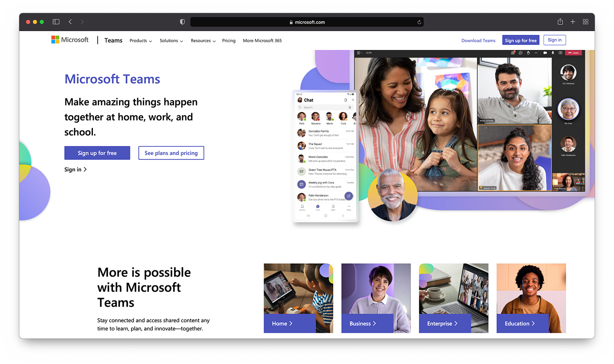Image resolution: width=614 pixels, height=364 pixels.
Task: Click the Microsoft logo in header
Action: tap(70, 40)
